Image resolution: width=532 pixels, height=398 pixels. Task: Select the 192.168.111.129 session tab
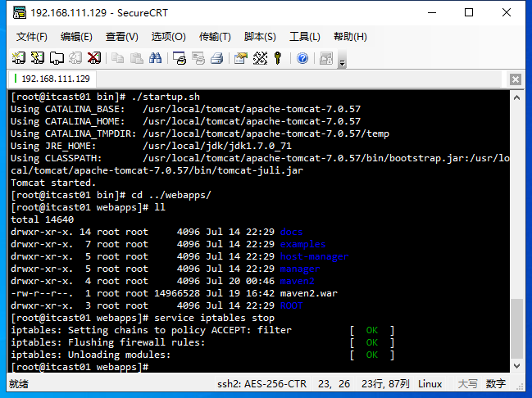pyautogui.click(x=52, y=79)
